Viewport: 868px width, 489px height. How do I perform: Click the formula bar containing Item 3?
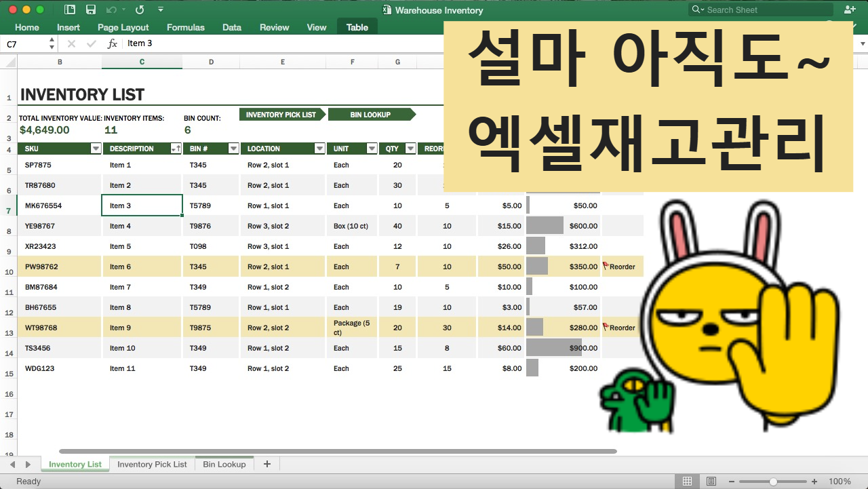(285, 43)
